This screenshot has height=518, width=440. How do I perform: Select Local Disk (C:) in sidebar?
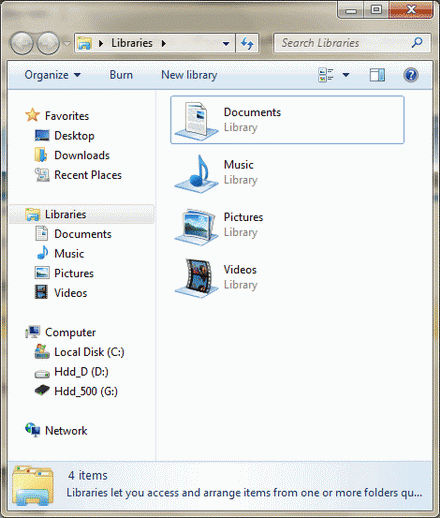79,352
